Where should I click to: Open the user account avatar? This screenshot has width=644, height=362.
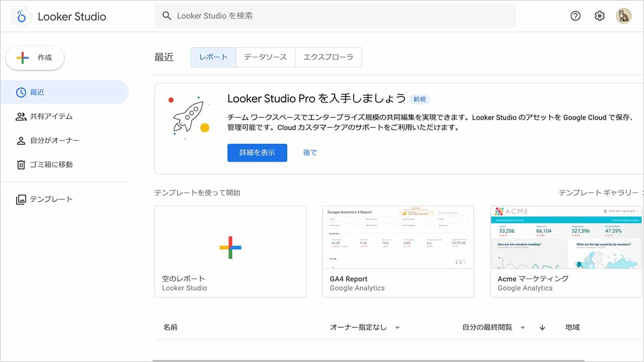coord(624,16)
